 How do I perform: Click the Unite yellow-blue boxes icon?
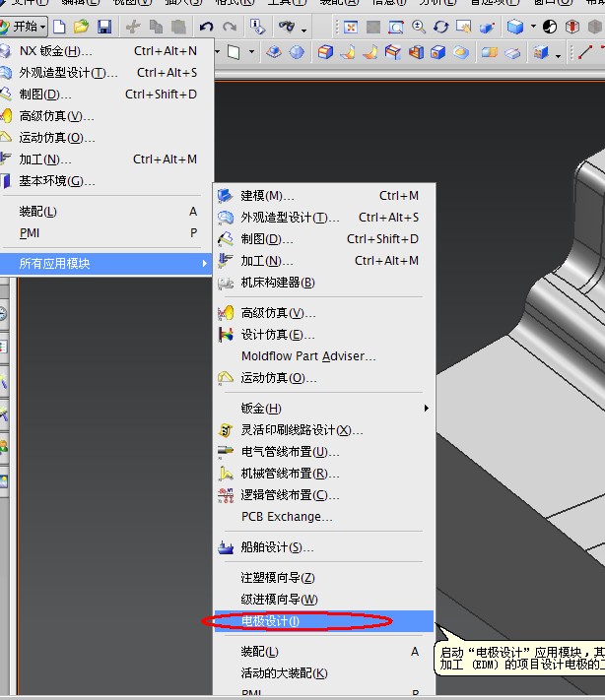(x=490, y=53)
